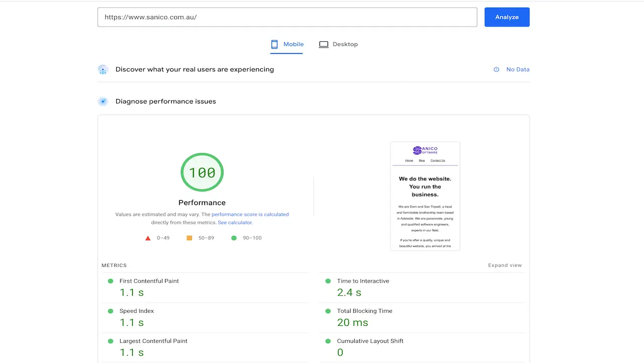The image size is (644, 363).
Task: Click the performance score is calculated link
Action: [x=250, y=214]
